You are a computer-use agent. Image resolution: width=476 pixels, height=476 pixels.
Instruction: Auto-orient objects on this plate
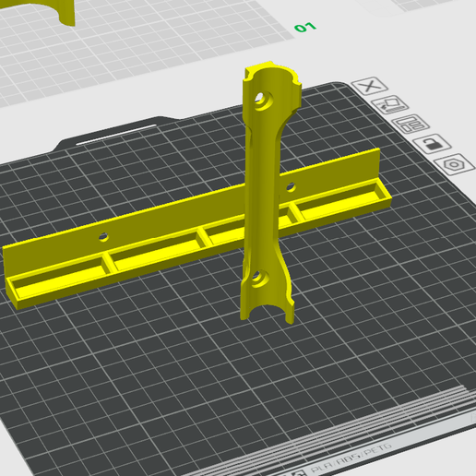pos(390,104)
